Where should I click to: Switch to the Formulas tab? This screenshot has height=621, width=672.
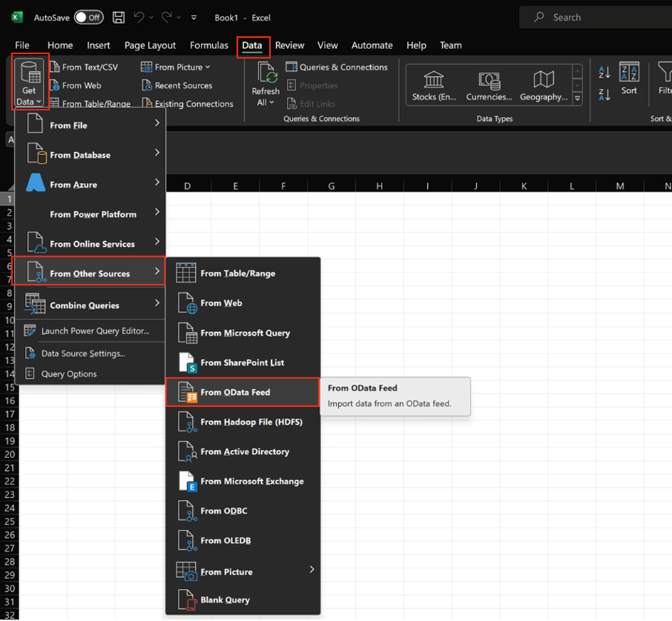[209, 46]
